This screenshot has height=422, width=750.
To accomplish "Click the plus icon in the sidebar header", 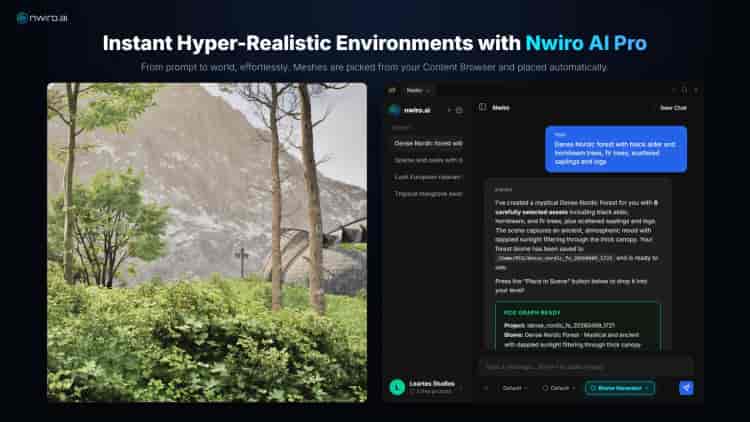I will point(449,110).
